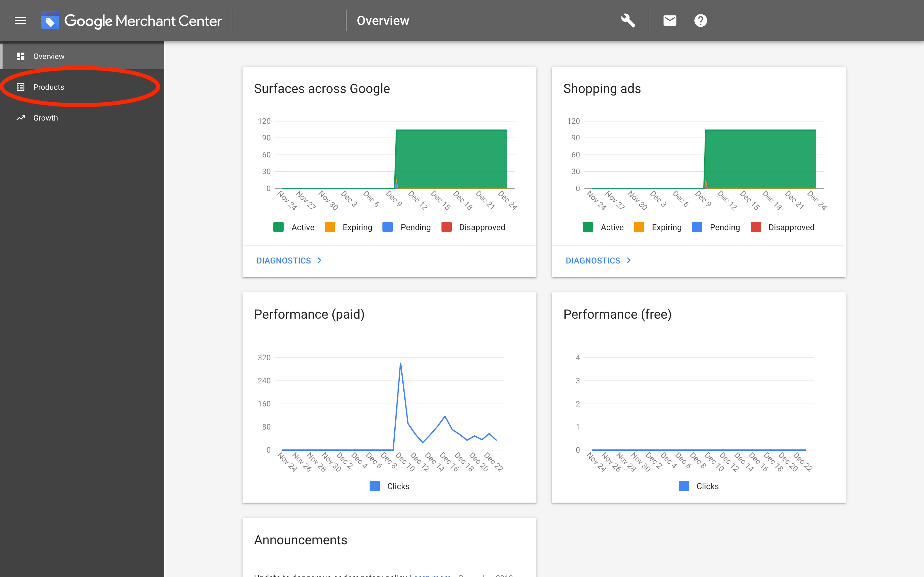Open Diagnostics under Shopping ads

click(593, 261)
